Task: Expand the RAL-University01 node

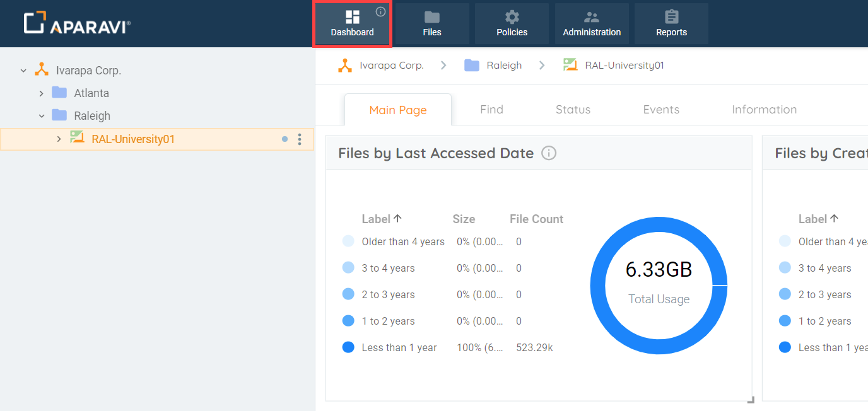Action: [59, 139]
